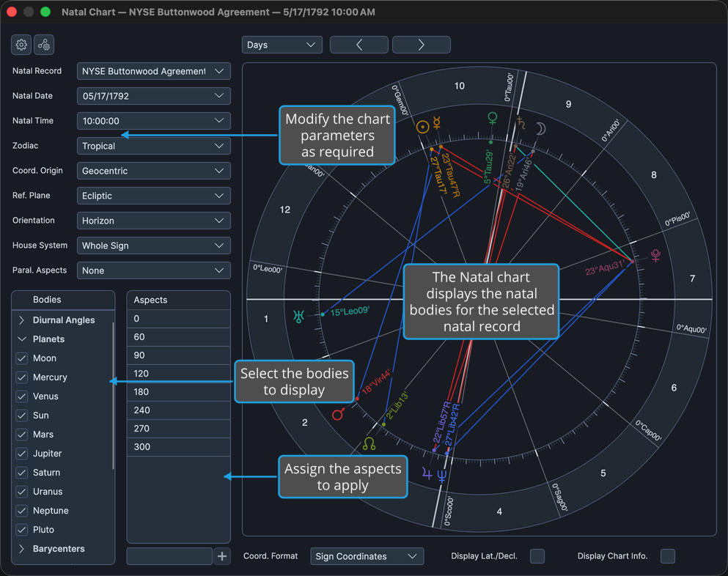The image size is (728, 576).
Task: Select the 300 aspect row
Action: (x=179, y=447)
